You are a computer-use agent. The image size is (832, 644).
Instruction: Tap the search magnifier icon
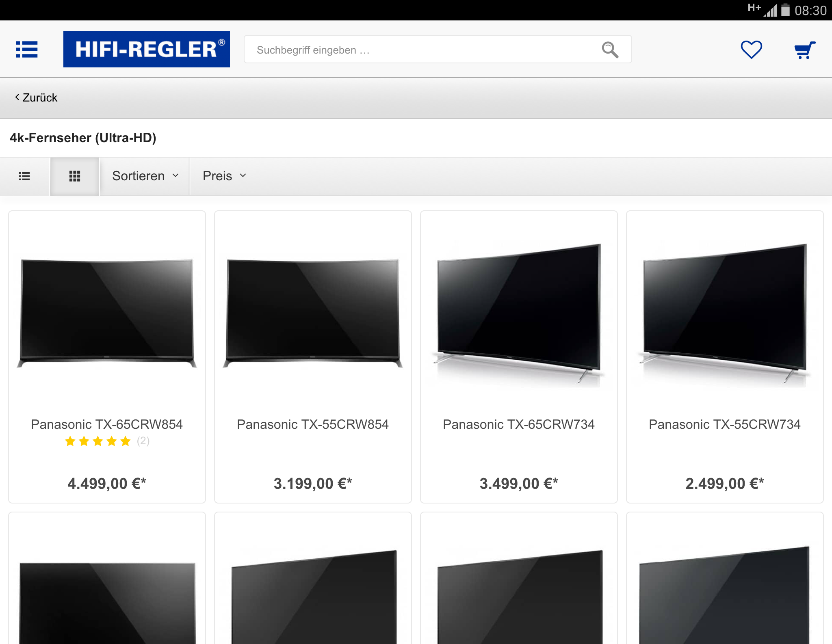[610, 50]
